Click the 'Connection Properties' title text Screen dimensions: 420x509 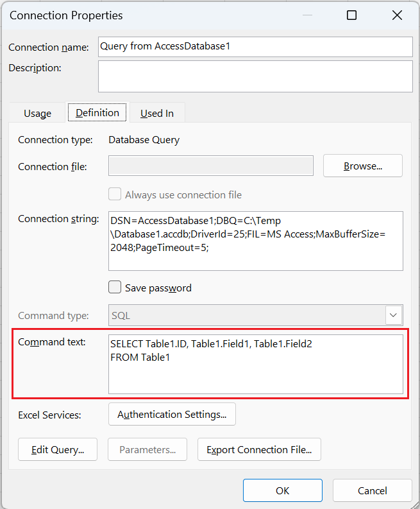66,15
